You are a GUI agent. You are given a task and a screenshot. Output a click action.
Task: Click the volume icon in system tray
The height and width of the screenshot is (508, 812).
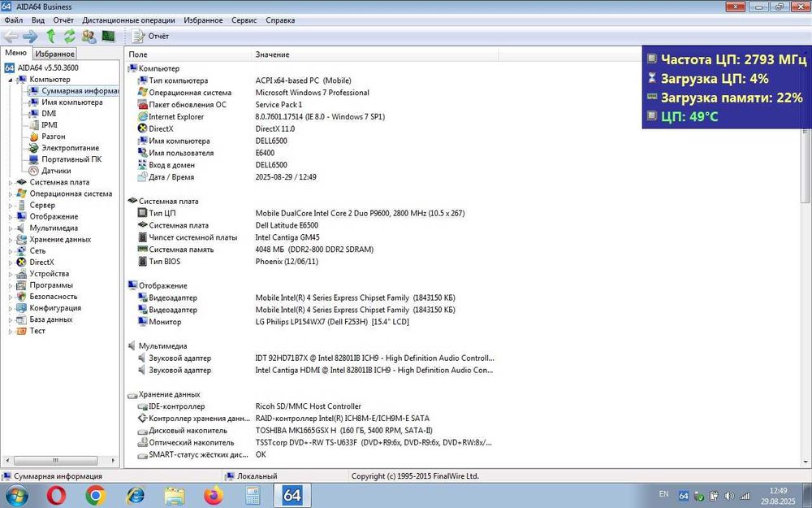coord(728,496)
